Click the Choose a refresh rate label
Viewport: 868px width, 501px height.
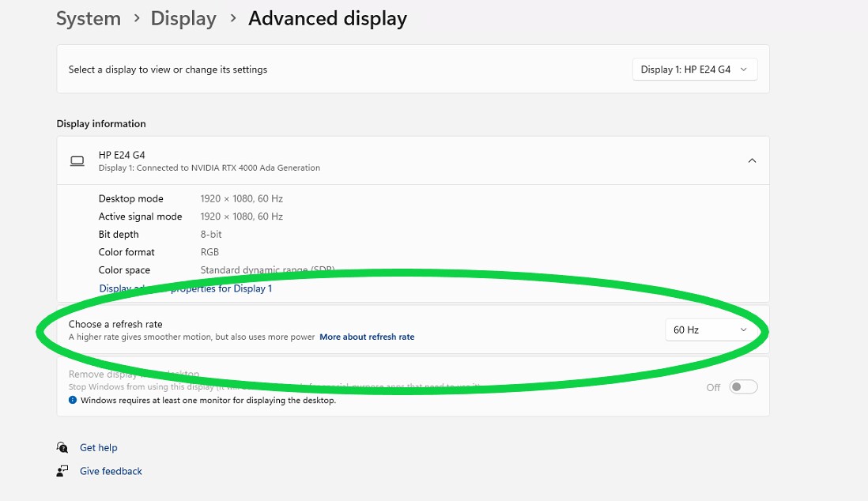[x=115, y=324]
